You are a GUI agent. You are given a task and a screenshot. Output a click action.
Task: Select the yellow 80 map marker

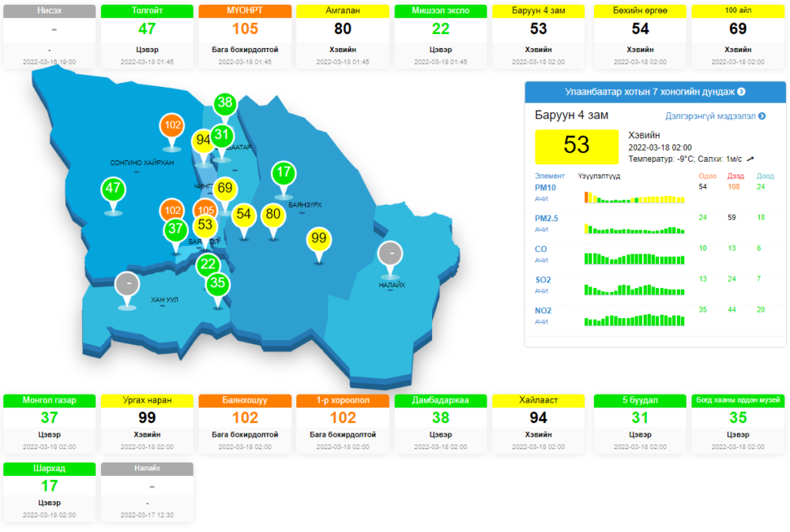273,214
